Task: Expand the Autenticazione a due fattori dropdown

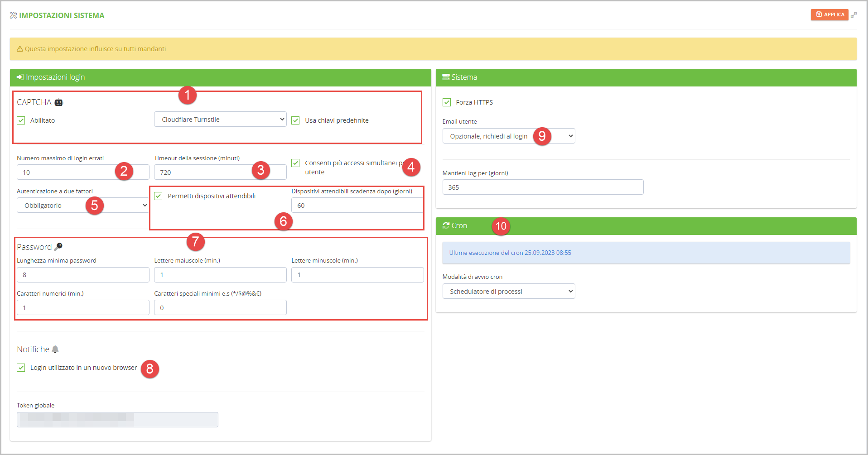Action: (x=83, y=206)
